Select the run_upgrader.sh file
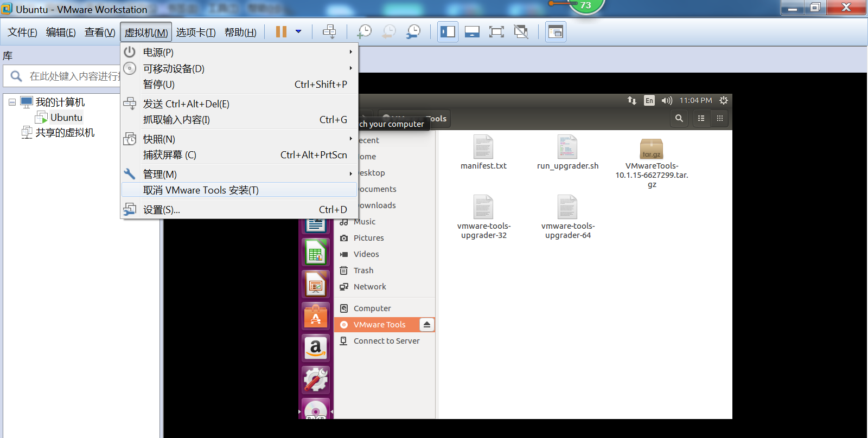 point(567,152)
